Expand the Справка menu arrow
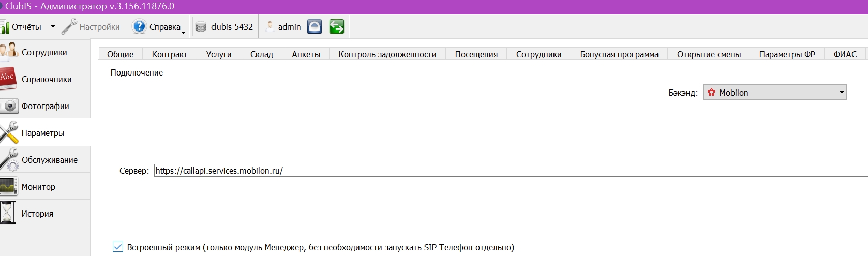The width and height of the screenshot is (868, 256). click(183, 33)
